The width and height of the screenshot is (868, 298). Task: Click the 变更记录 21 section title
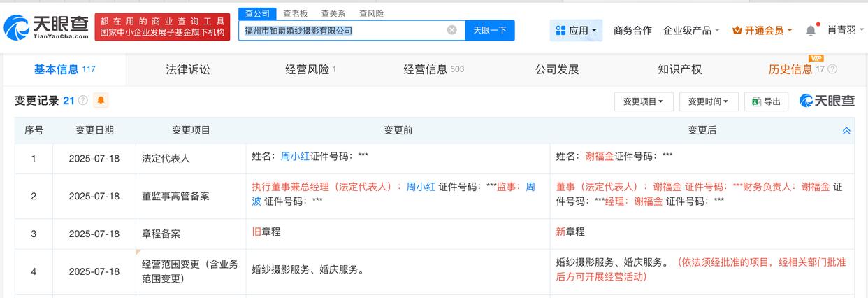click(45, 101)
